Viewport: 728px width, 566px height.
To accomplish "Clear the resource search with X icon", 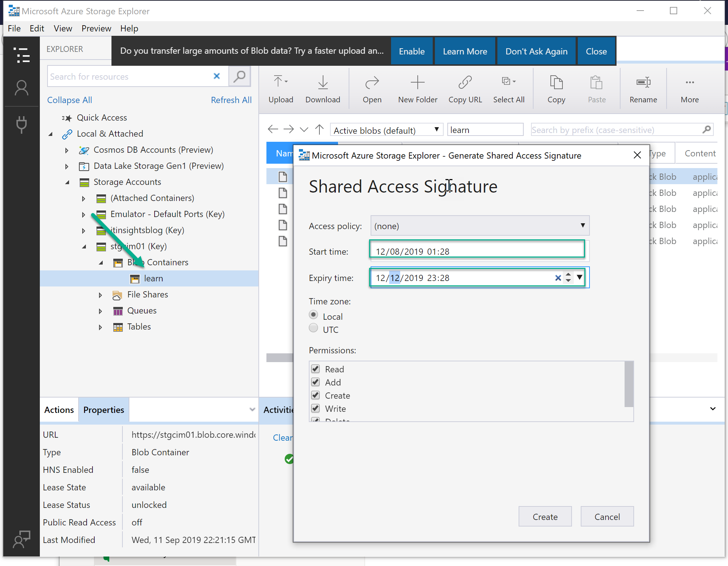I will coord(217,76).
